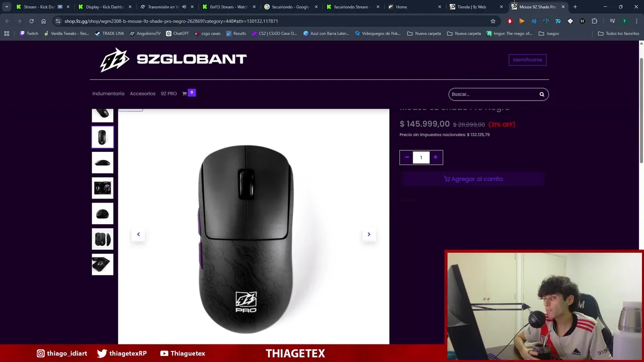Open the tab search dropdown arrow
644x362 pixels.
tap(6, 7)
